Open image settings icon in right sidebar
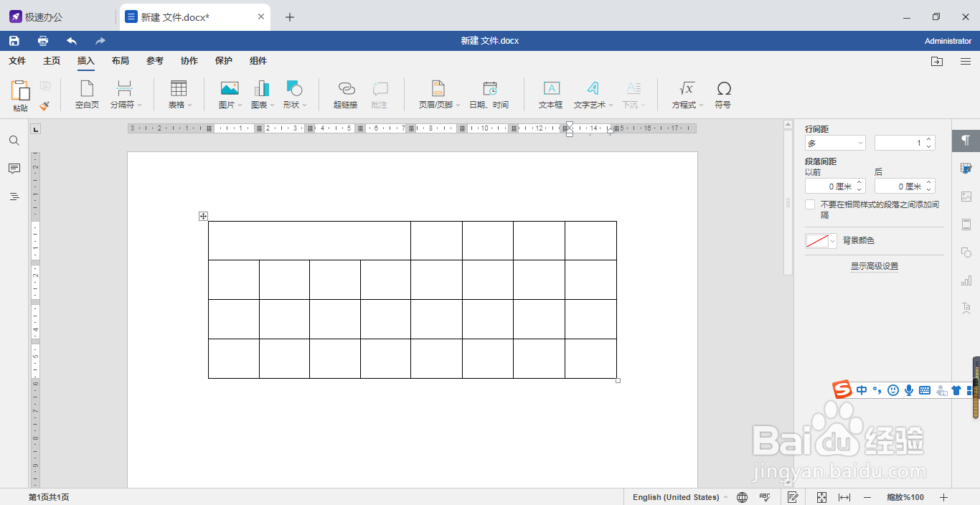Image resolution: width=980 pixels, height=505 pixels. coord(966,196)
